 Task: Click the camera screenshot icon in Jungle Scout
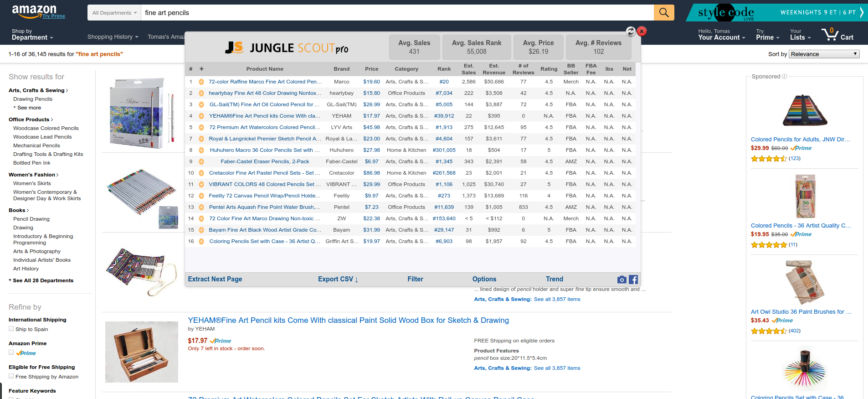pyautogui.click(x=622, y=280)
